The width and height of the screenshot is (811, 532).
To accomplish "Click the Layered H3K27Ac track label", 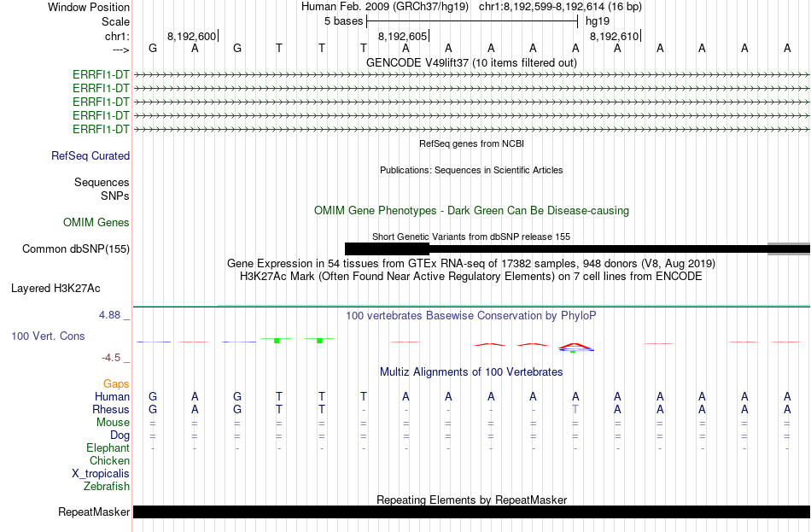I will coord(55,289).
